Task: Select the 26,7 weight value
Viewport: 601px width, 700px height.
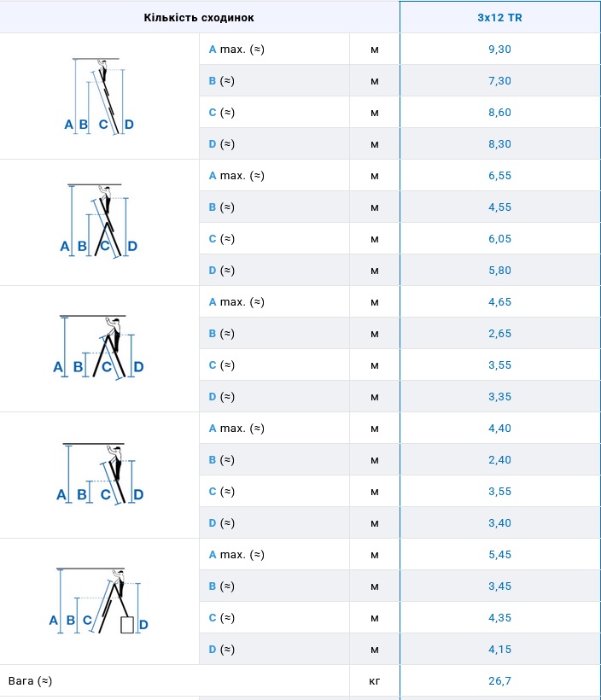Action: coord(499,681)
